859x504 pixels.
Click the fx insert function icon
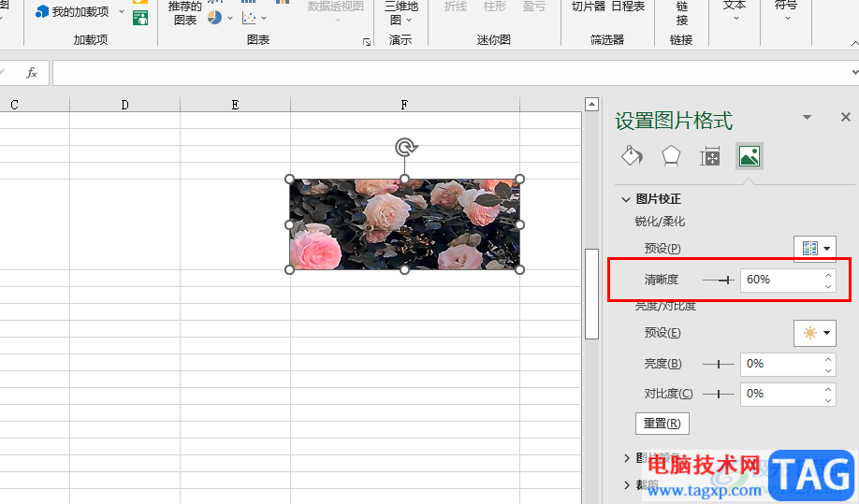coord(32,72)
